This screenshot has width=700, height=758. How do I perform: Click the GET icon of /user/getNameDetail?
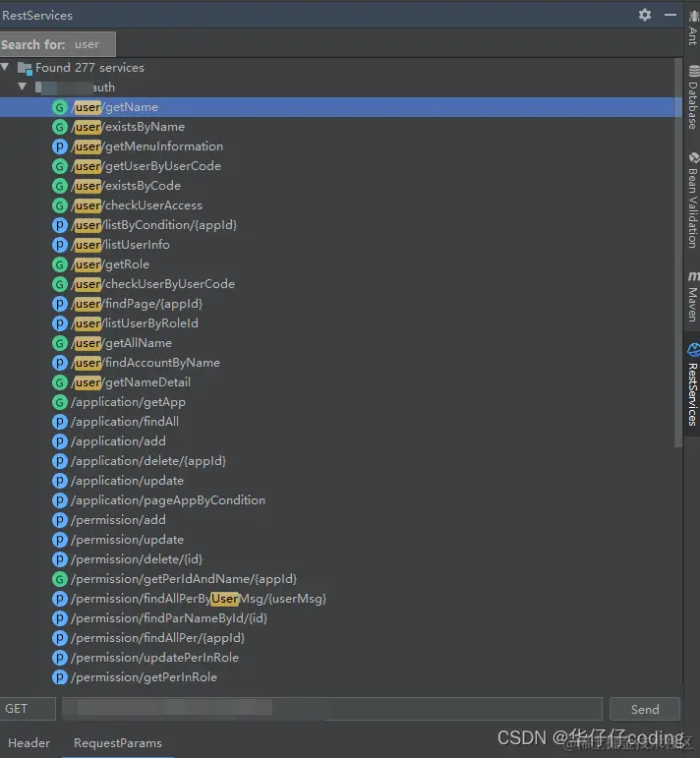(59, 382)
